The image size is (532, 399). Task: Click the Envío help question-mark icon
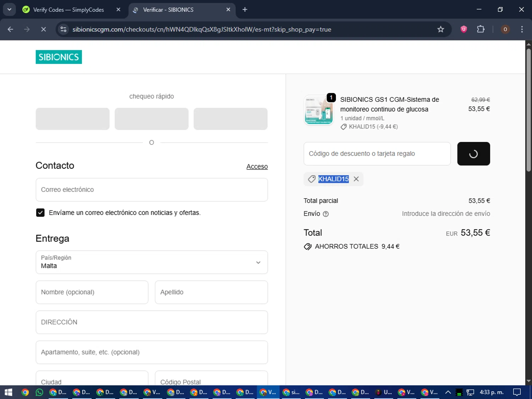pos(326,214)
